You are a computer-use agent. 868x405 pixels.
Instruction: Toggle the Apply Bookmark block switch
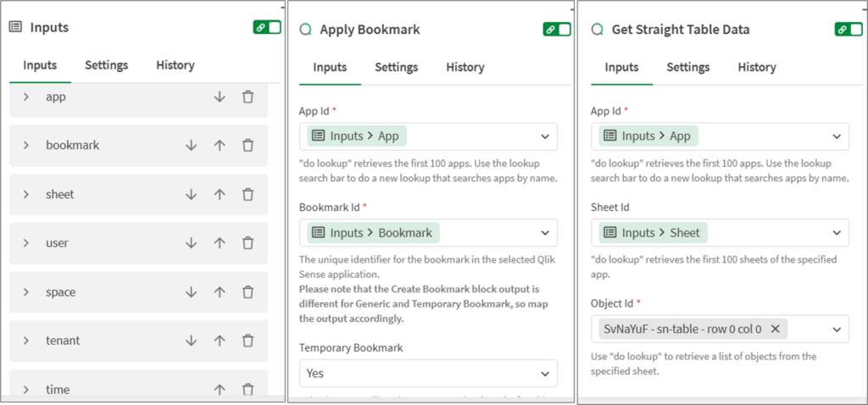click(557, 30)
